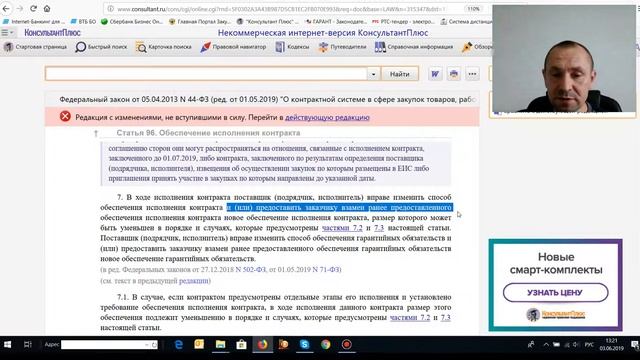Click the 110% zoom level indicator

click(473, 9)
